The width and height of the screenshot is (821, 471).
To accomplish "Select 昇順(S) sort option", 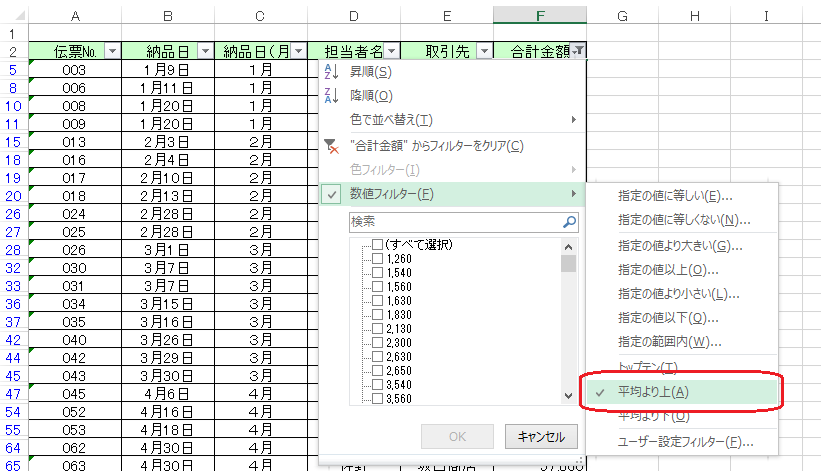I will [452, 72].
